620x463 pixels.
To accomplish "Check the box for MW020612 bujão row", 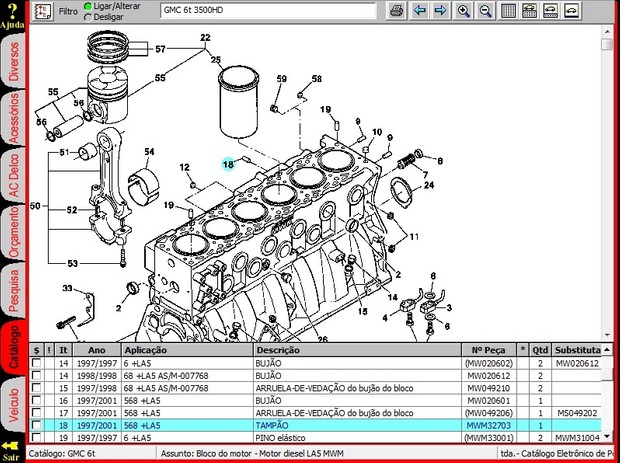I will 36,375.
